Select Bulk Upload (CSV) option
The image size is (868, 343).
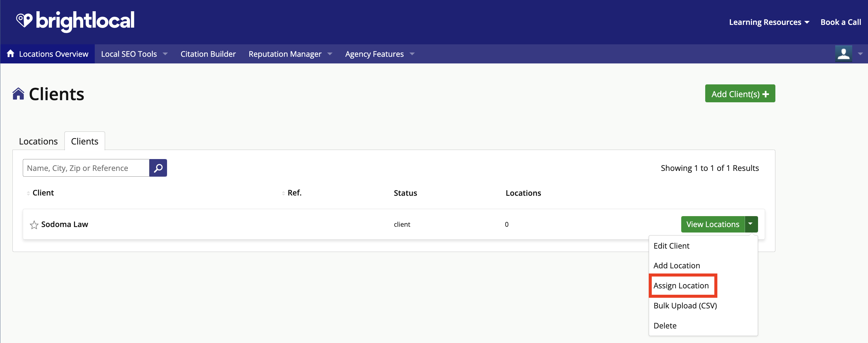click(x=685, y=306)
